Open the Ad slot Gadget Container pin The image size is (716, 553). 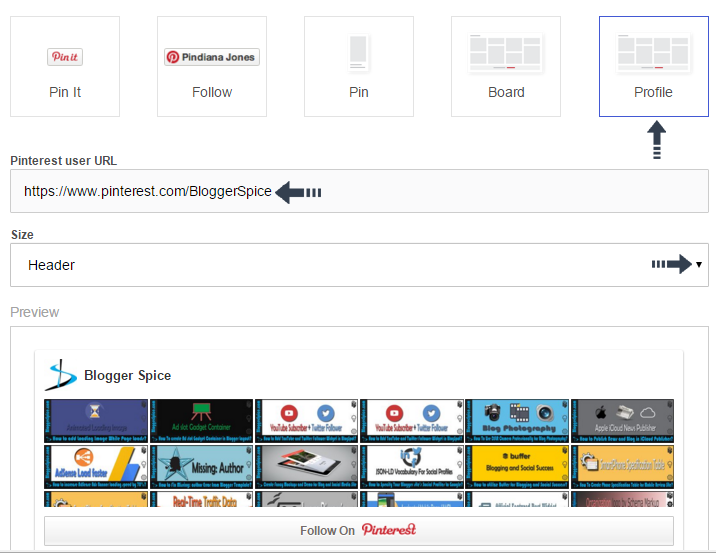click(x=201, y=421)
